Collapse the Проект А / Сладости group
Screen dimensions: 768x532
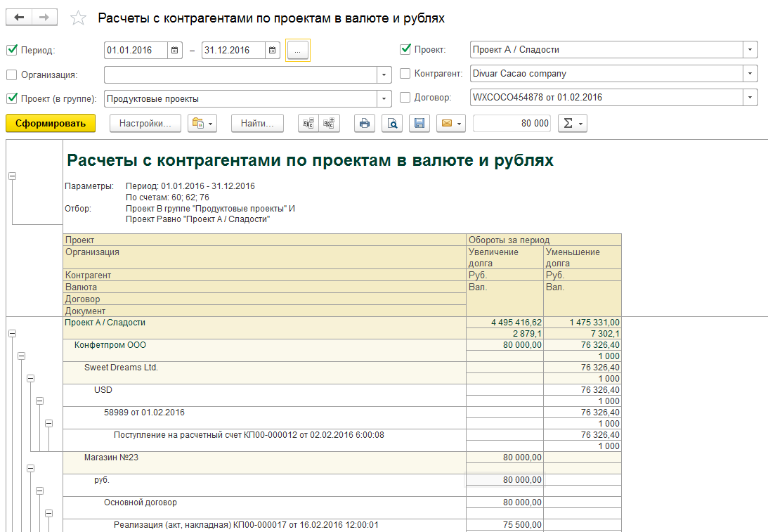coord(12,334)
